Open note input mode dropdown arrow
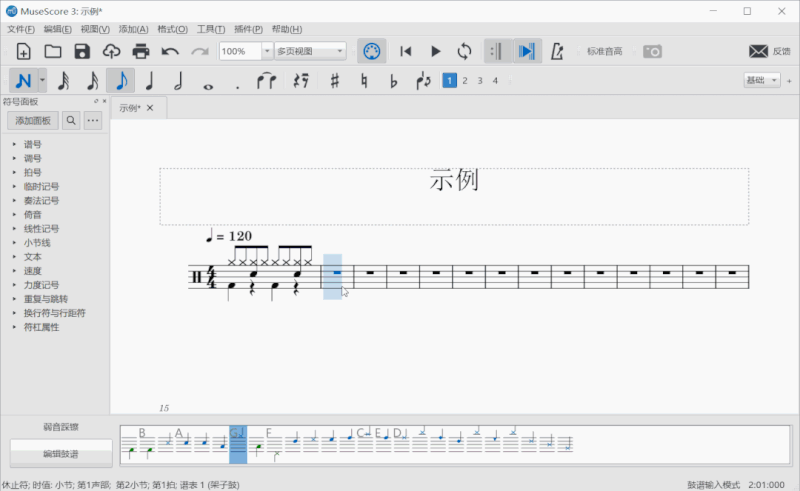This screenshot has width=800, height=491. pos(42,81)
